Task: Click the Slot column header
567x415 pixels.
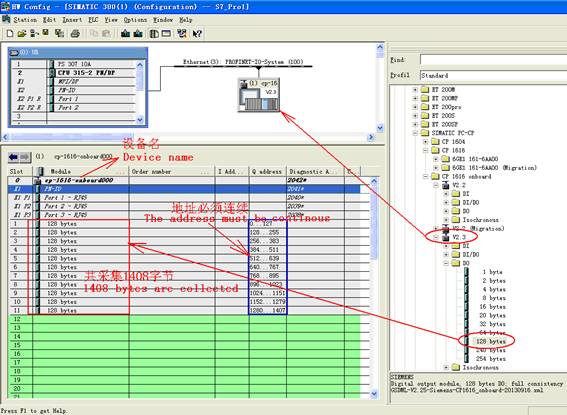Action: [x=20, y=171]
